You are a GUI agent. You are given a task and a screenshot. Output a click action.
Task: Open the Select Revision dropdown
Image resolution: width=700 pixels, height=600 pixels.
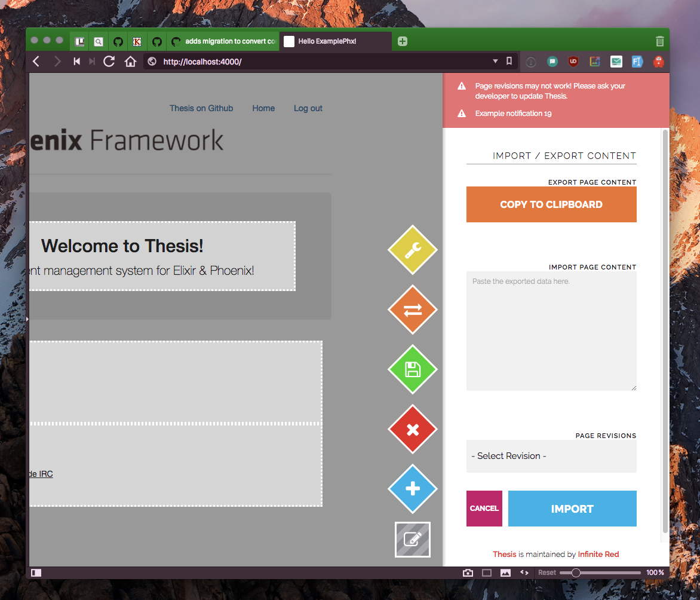pos(551,456)
